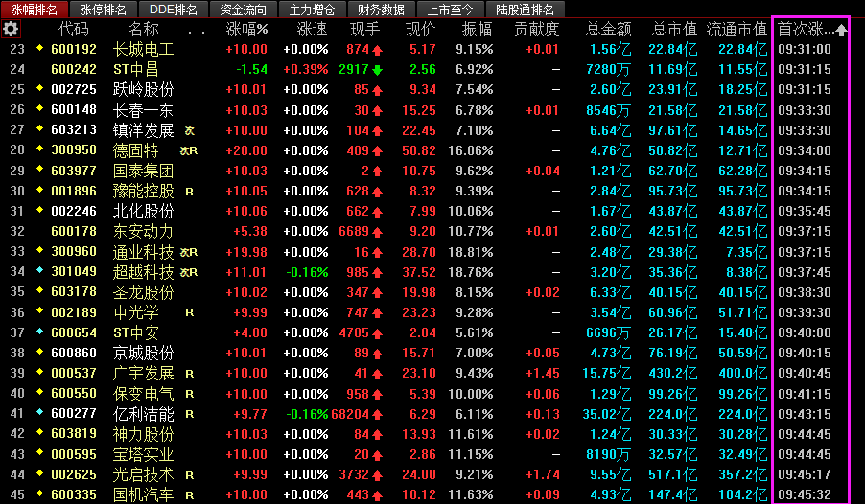This screenshot has height=504, width=865.
Task: Click the 次 badge beside 镇洋发展
Action: click(x=189, y=130)
